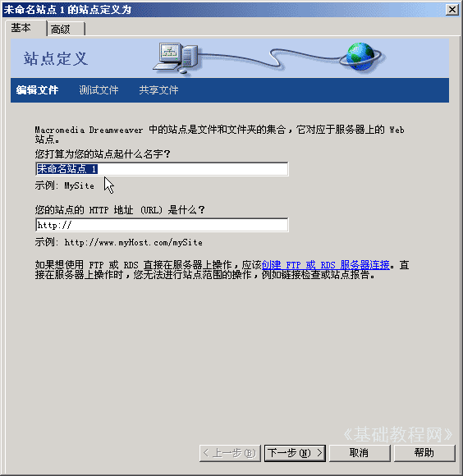This screenshot has width=463, height=476.
Task: Click the 上一步 (B) button
Action: 230,453
